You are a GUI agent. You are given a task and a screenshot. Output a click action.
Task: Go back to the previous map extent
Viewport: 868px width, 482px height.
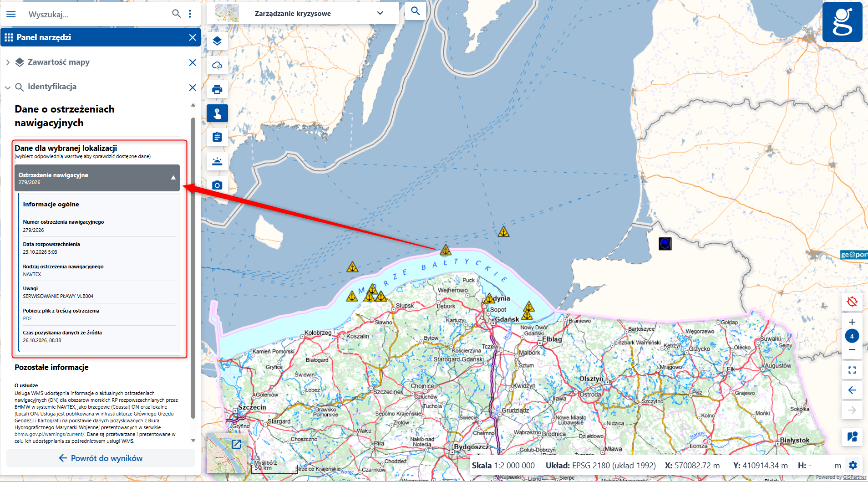[x=852, y=390]
